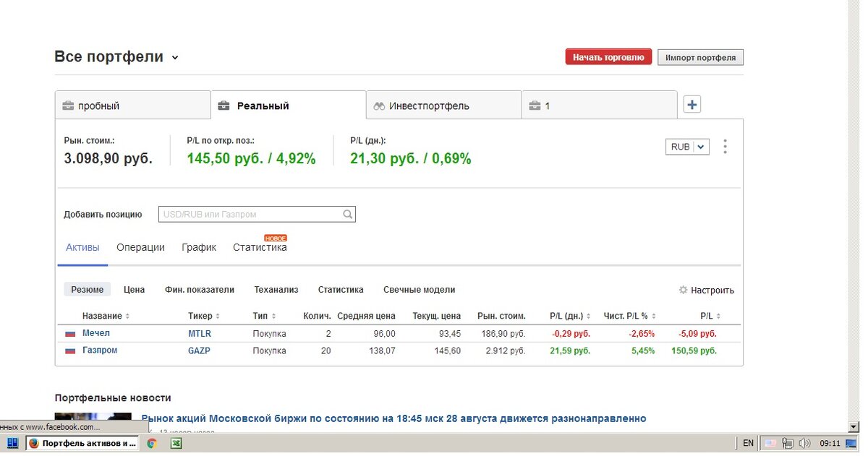Image resolution: width=868 pixels, height=456 pixels.
Task: Choose the Свечные модели view
Action: [x=420, y=289]
